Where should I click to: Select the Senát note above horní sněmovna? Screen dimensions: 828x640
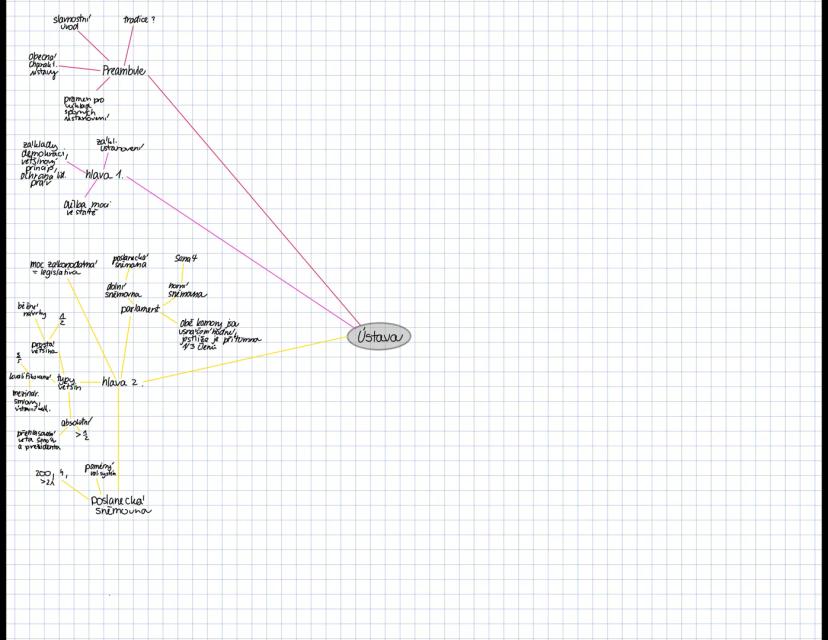[x=186, y=258]
